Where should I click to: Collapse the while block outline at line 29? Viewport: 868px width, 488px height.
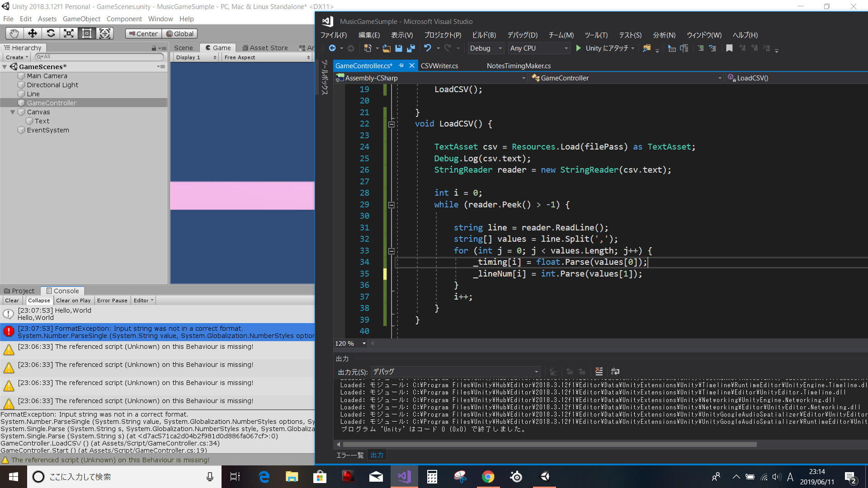pyautogui.click(x=392, y=205)
